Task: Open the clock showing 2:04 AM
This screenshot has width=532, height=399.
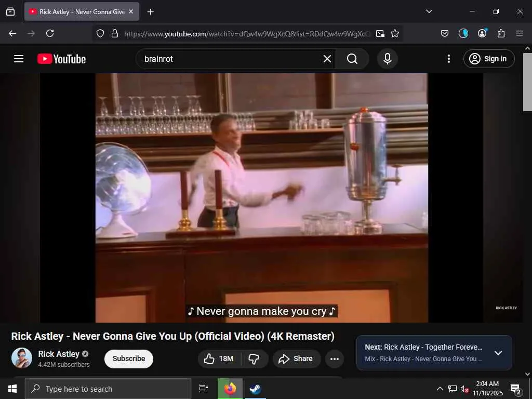Action: (x=487, y=389)
